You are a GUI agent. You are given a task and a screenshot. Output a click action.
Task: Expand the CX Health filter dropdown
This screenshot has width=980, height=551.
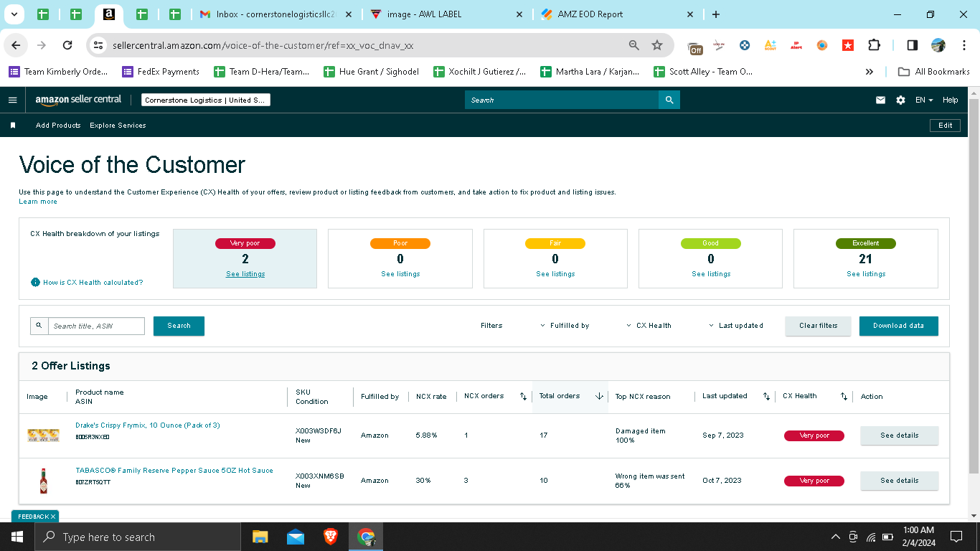649,326
